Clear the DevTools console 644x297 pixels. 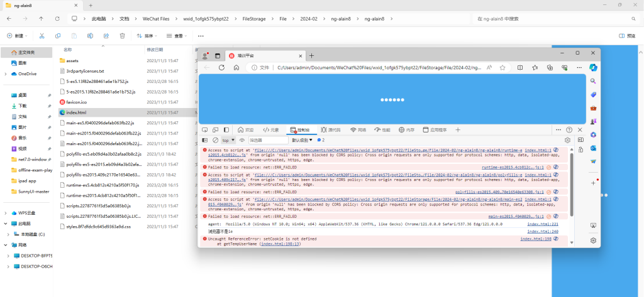coord(215,140)
